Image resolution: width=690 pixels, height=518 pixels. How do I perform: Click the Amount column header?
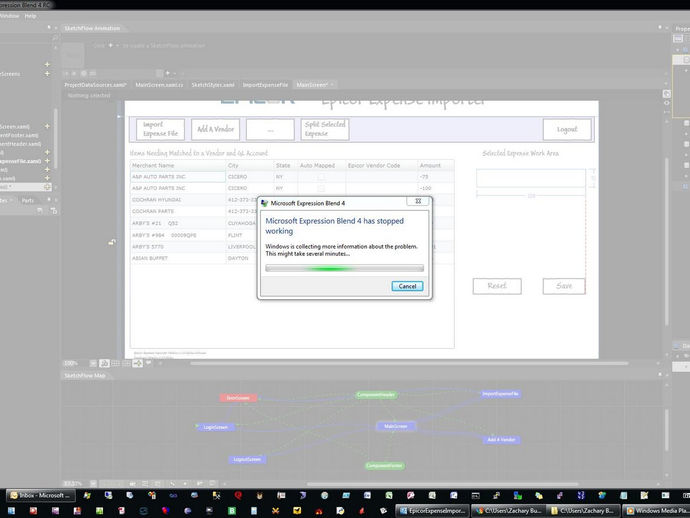(x=435, y=165)
